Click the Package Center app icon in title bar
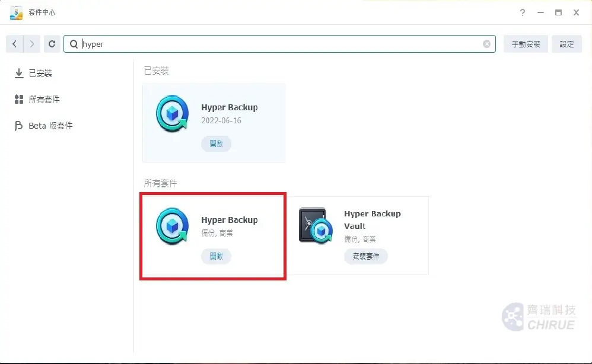 pyautogui.click(x=16, y=12)
